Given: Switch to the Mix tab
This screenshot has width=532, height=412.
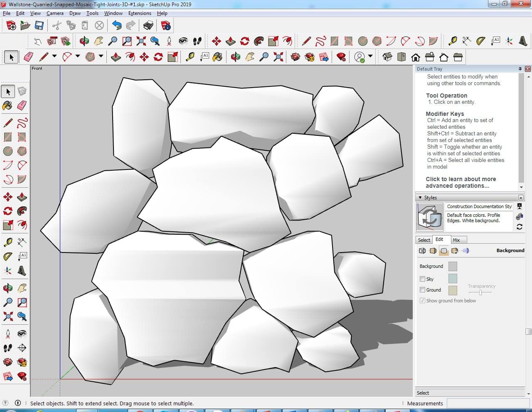Looking at the screenshot, I should point(456,240).
